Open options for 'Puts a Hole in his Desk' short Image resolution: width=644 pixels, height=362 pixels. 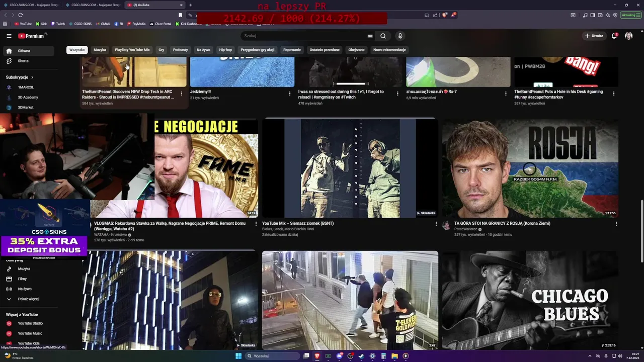[614, 94]
